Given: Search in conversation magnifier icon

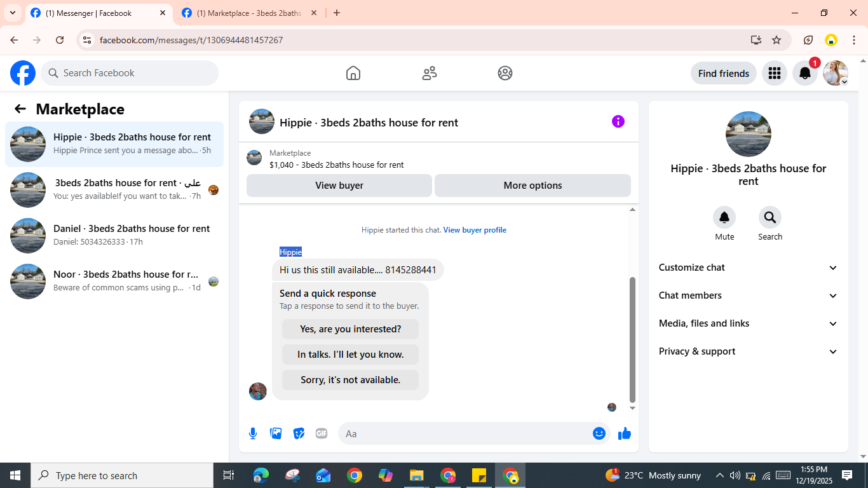Looking at the screenshot, I should point(770,218).
